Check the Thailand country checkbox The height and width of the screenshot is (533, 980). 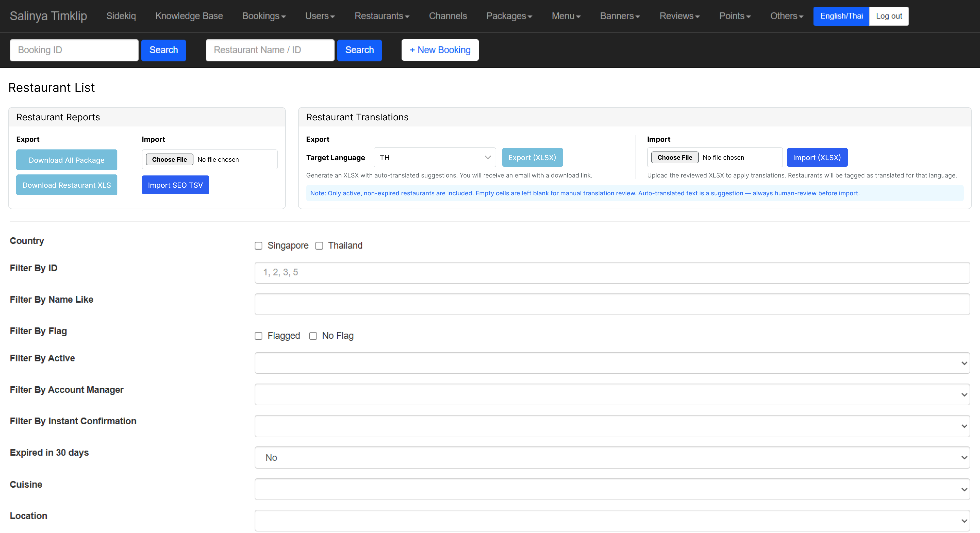319,246
